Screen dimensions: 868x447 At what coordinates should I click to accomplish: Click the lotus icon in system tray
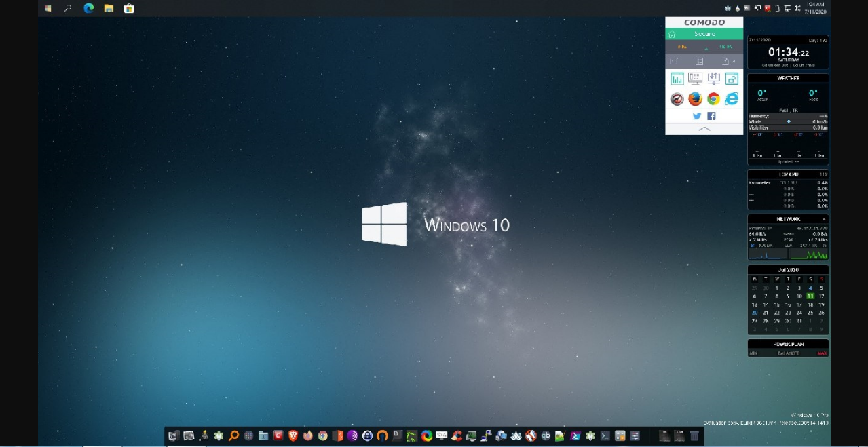pyautogui.click(x=728, y=8)
